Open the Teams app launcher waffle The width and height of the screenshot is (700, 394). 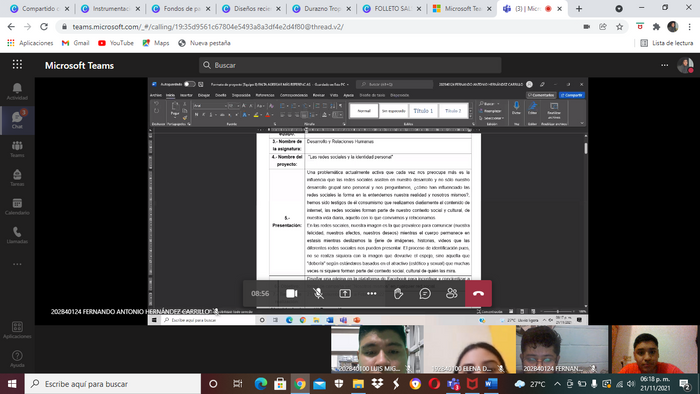tap(17, 65)
